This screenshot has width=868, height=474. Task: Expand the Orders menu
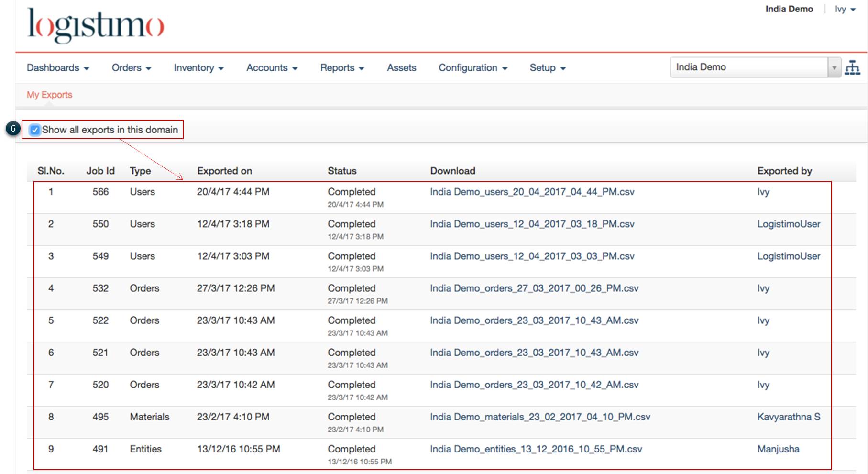(132, 68)
